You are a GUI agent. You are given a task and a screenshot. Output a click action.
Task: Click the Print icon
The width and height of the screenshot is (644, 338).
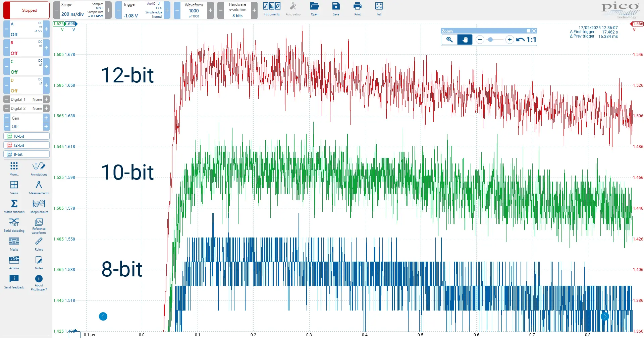click(358, 9)
